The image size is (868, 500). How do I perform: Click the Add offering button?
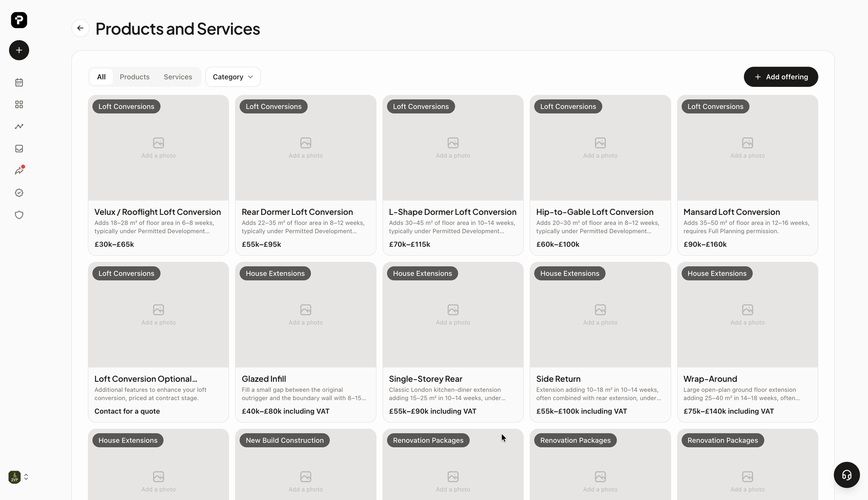pyautogui.click(x=781, y=77)
